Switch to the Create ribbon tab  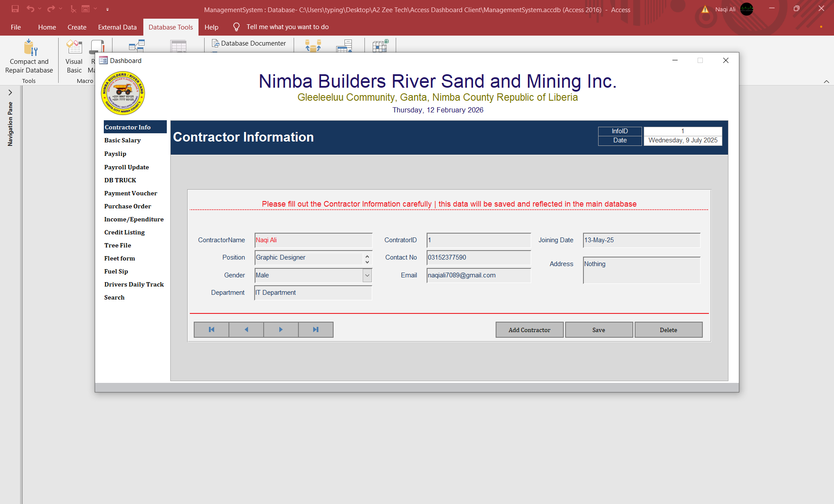77,27
